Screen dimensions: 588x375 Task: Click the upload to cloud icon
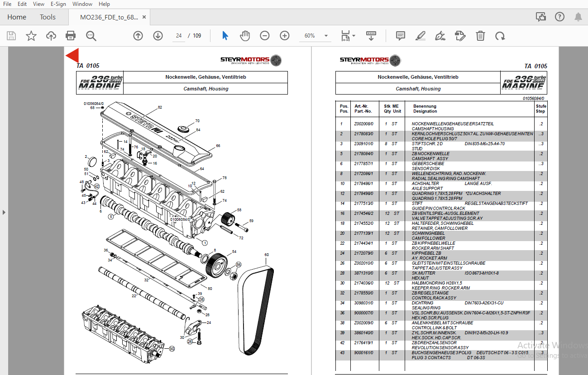(x=51, y=36)
